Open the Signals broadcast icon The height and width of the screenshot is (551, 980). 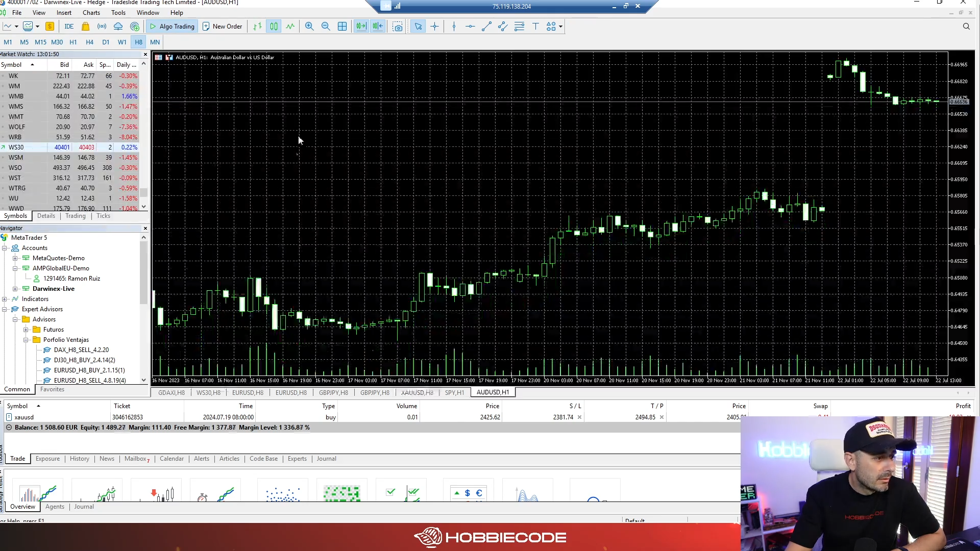[102, 27]
